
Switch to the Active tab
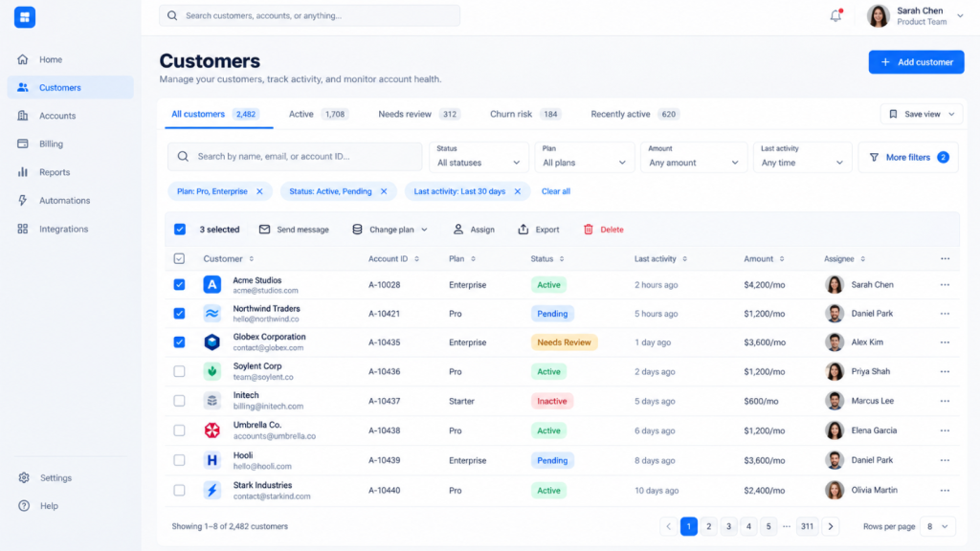[x=318, y=114]
